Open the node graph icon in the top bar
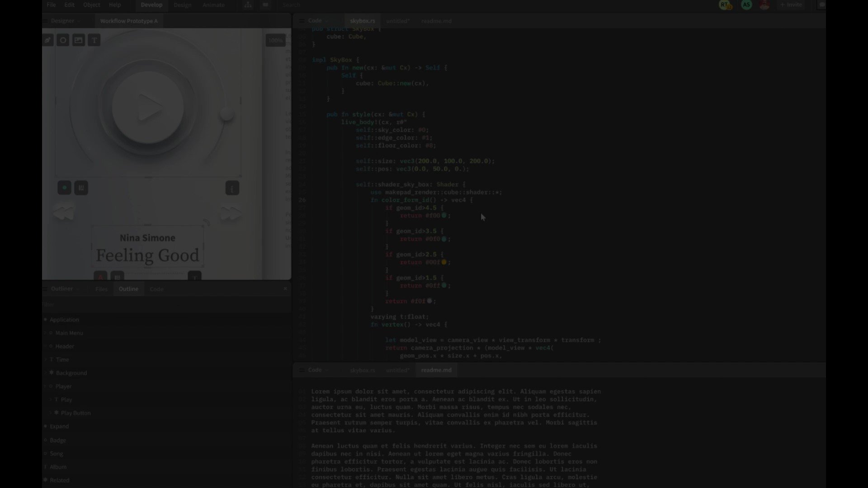 [x=248, y=5]
